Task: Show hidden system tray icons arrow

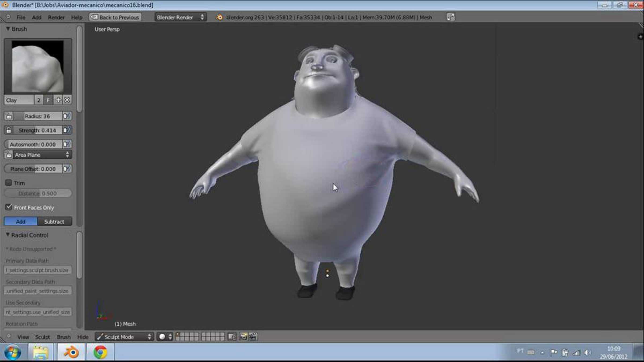Action: (x=542, y=353)
